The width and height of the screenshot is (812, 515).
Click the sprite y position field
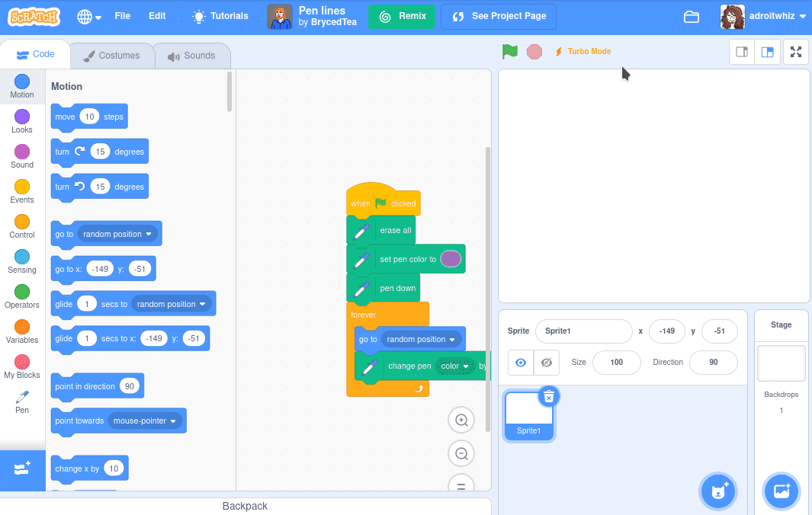point(719,331)
